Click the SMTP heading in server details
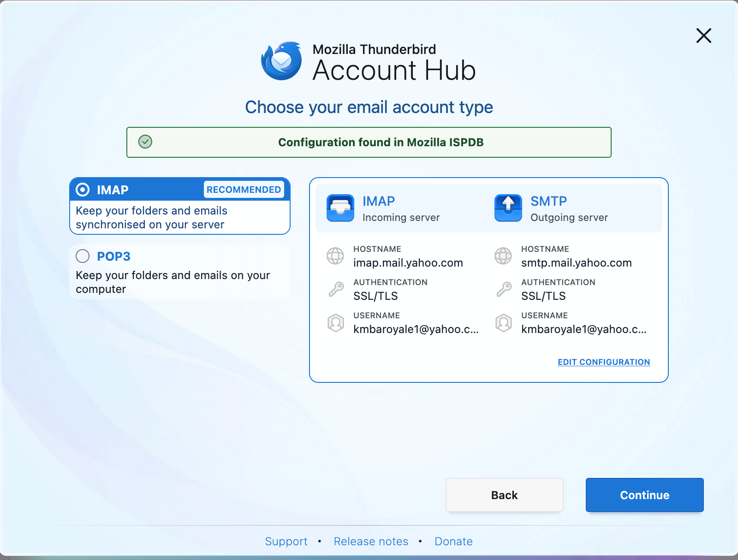 pyautogui.click(x=548, y=201)
